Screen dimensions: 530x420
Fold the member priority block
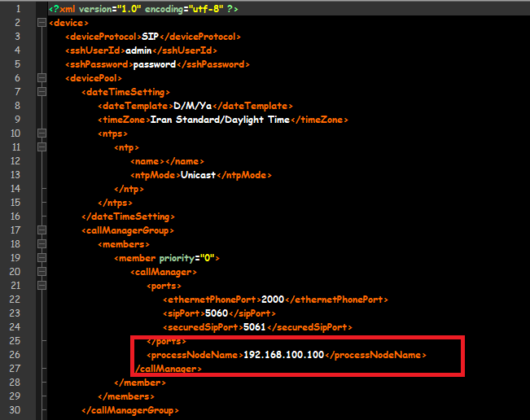(41, 258)
